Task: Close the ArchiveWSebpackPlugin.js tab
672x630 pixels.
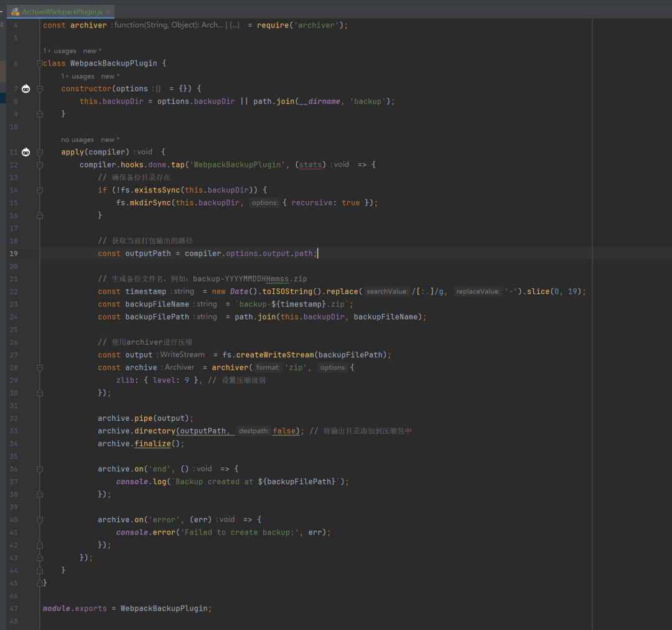Action: pyautogui.click(x=108, y=12)
